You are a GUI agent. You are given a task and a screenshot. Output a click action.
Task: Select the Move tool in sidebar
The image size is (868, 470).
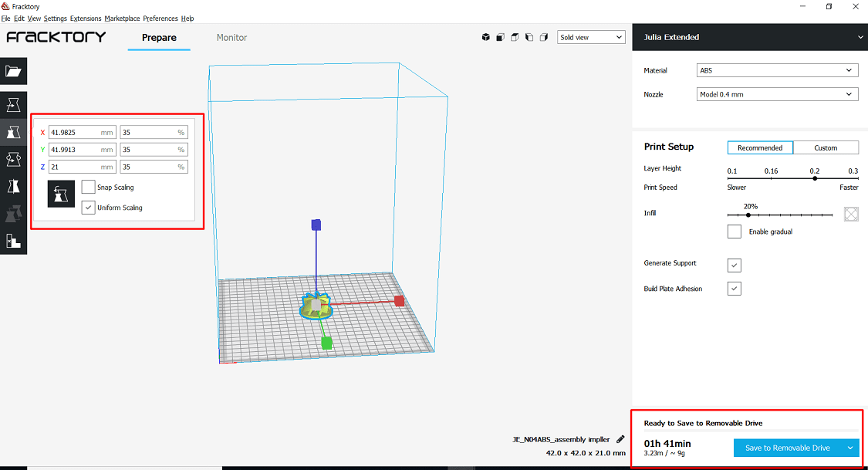pyautogui.click(x=13, y=105)
